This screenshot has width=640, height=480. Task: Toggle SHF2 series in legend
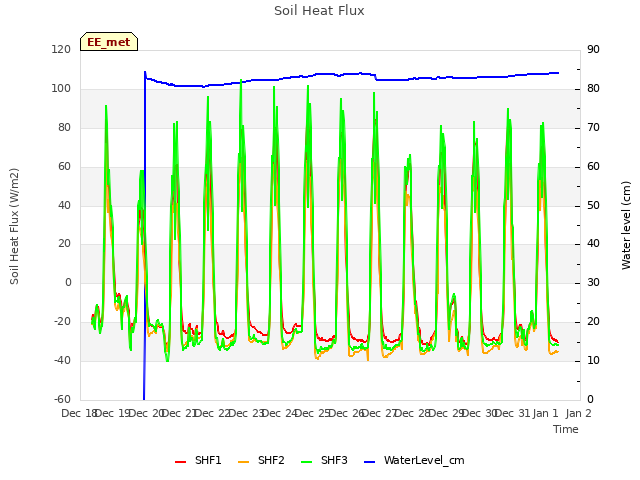click(261, 460)
